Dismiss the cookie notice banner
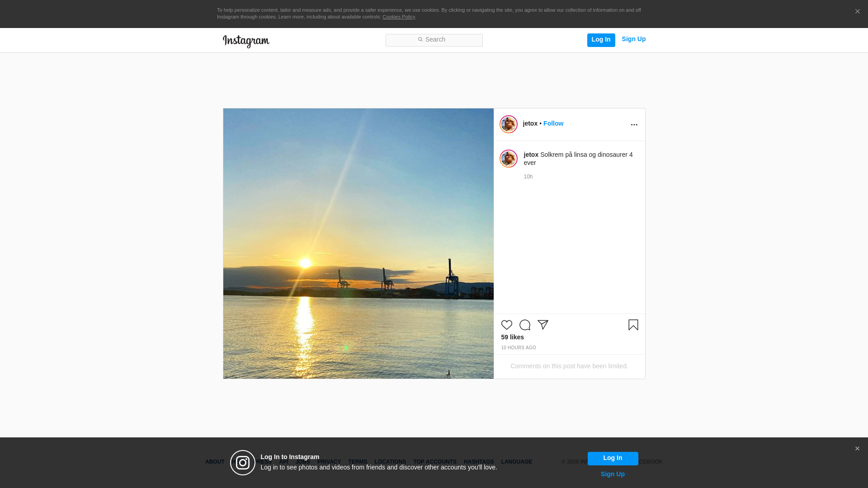Image resolution: width=868 pixels, height=488 pixels. click(857, 11)
